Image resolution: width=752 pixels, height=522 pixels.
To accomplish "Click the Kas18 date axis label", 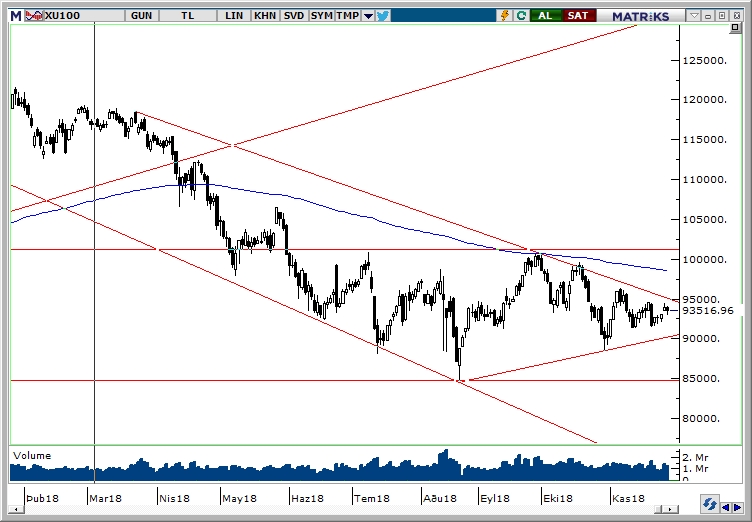I will [x=628, y=498].
